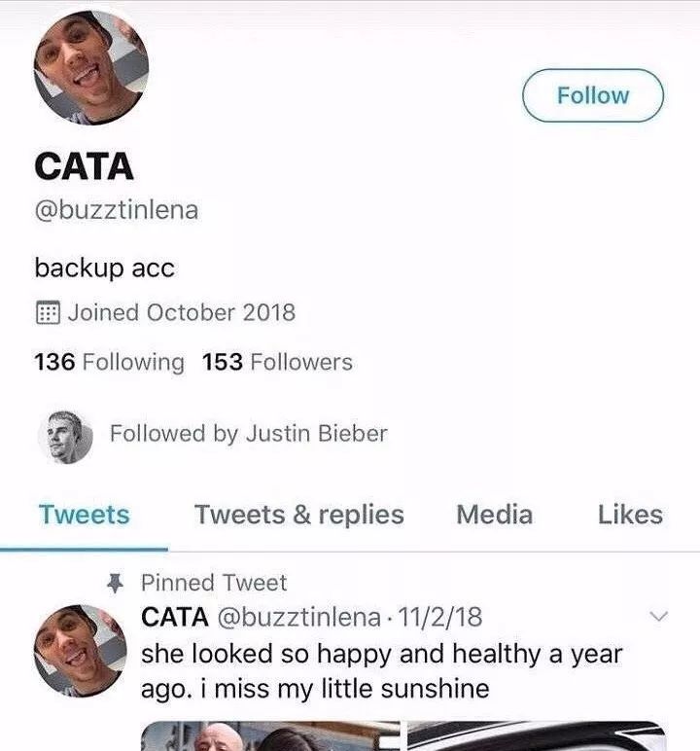The image size is (700, 751).
Task: Expand the pinned tweet's chevron menu
Action: pyautogui.click(x=658, y=617)
